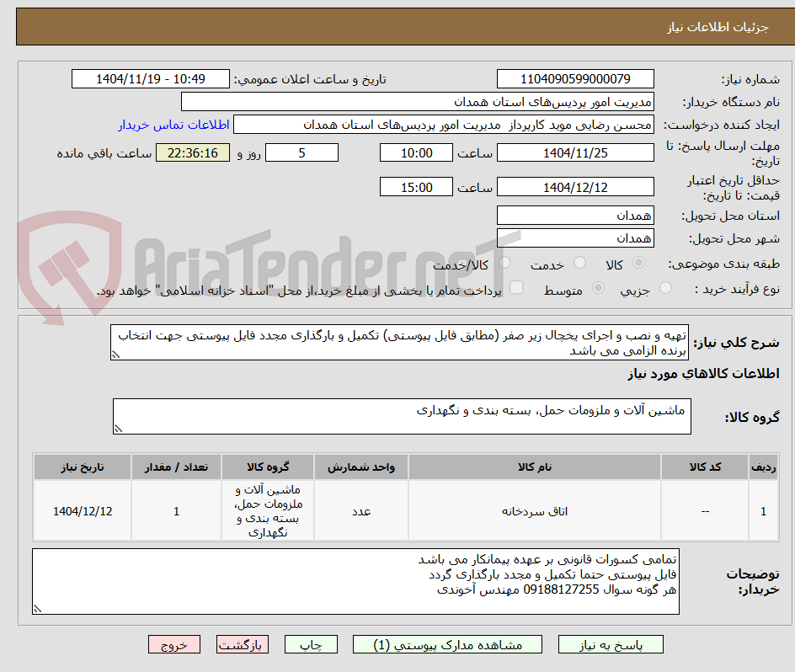The width and height of the screenshot is (795, 672).
Task: Click the remaining time field 22:36:16
Action: (x=193, y=152)
